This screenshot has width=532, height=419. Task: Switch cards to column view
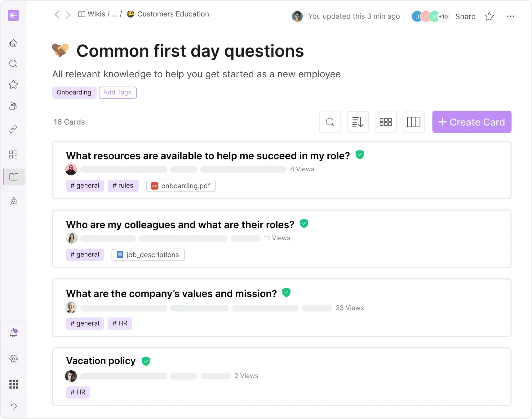point(414,122)
